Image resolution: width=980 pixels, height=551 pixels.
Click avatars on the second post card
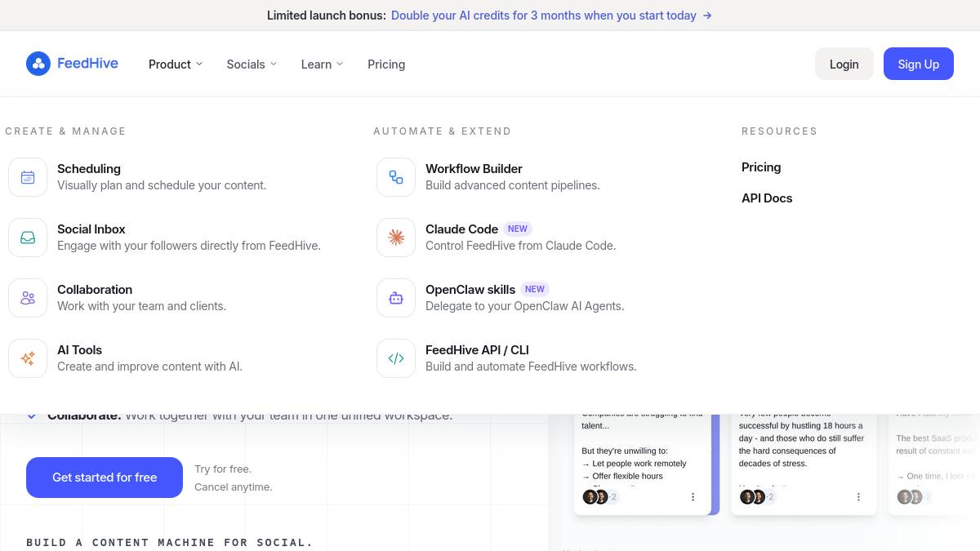757,496
